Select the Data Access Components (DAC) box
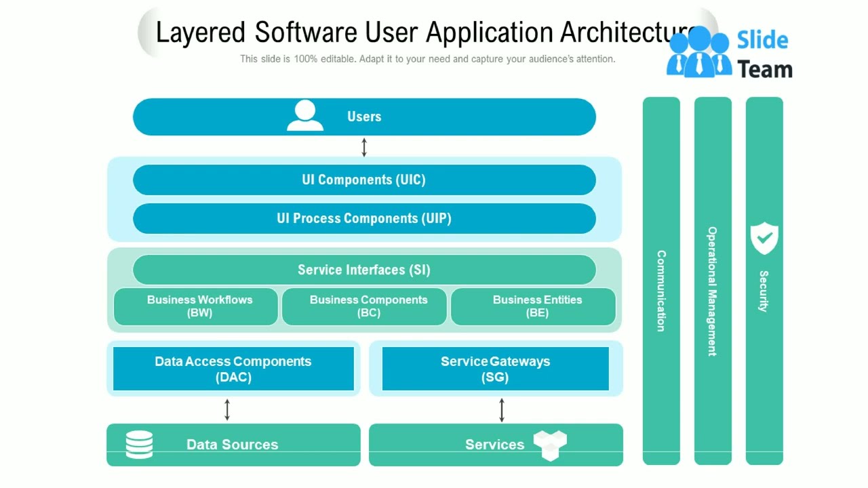Viewport: 868px width, 488px height. 233,369
